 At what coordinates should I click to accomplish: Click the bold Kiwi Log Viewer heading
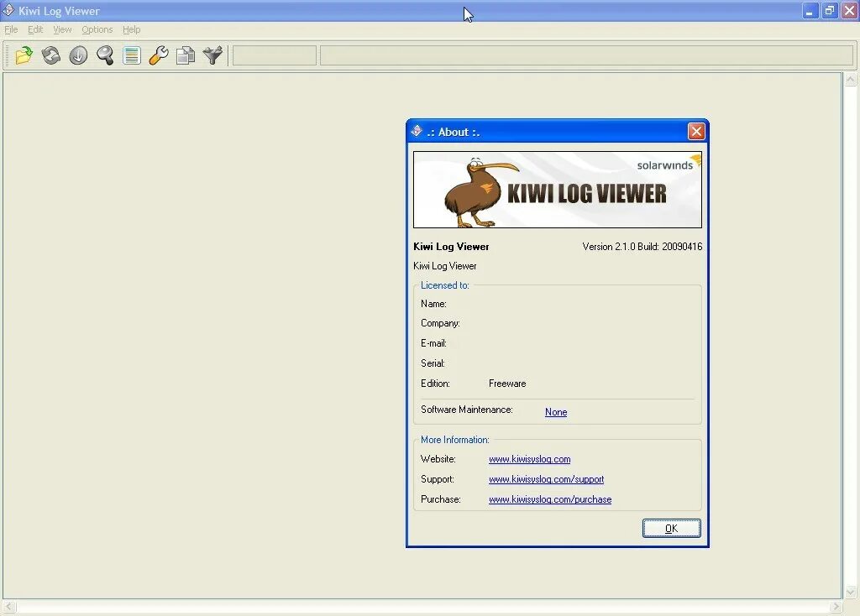point(451,247)
